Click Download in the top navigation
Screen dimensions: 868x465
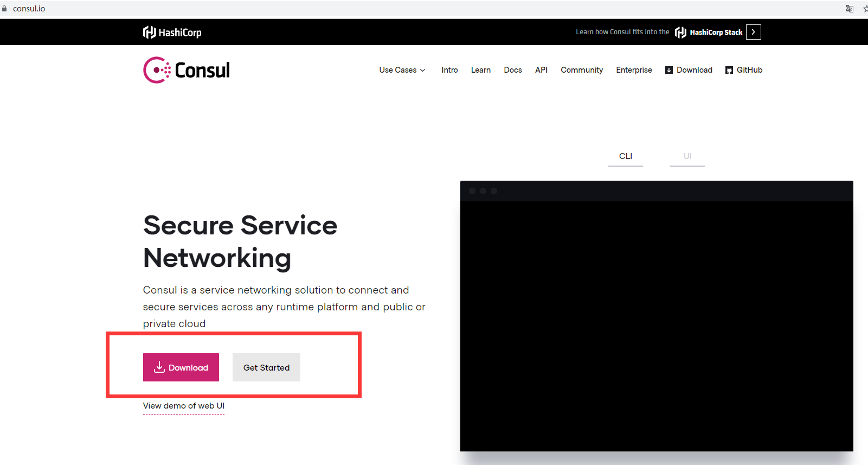(689, 70)
